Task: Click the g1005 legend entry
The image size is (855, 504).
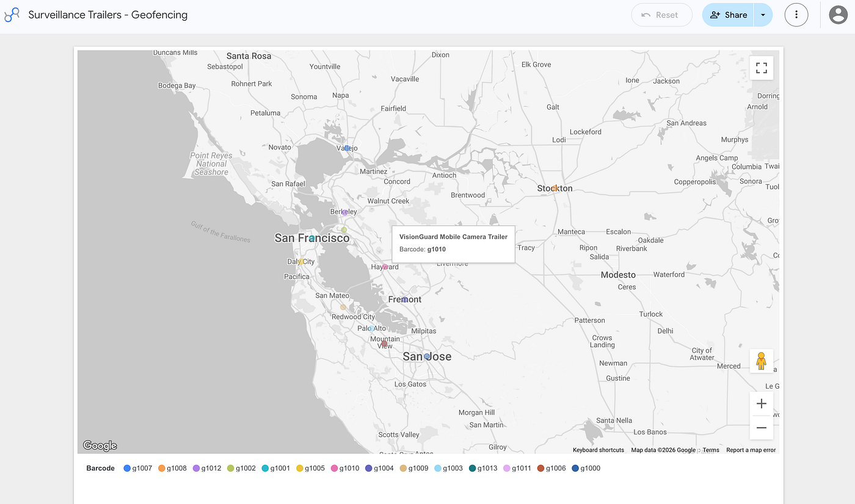Action: coord(310,469)
